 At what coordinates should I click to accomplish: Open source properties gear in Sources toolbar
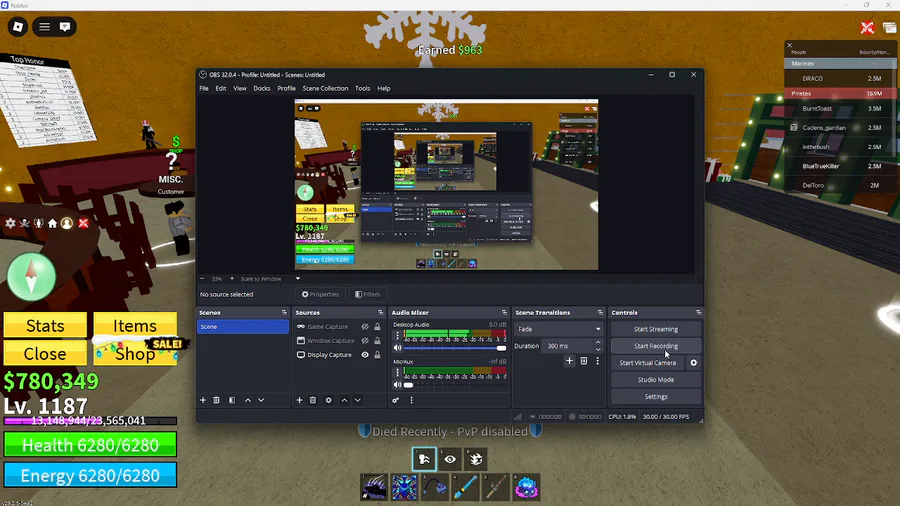(328, 400)
